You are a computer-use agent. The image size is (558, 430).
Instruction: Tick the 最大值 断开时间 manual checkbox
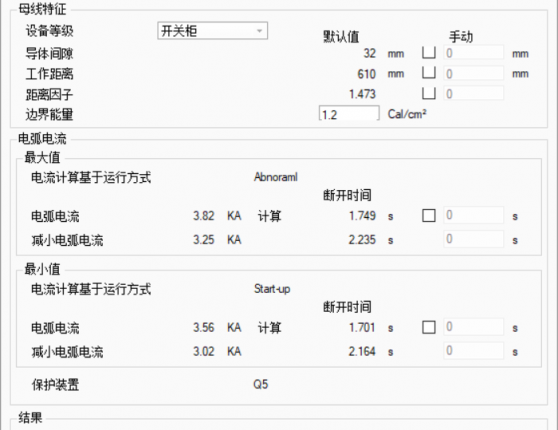[x=429, y=215]
